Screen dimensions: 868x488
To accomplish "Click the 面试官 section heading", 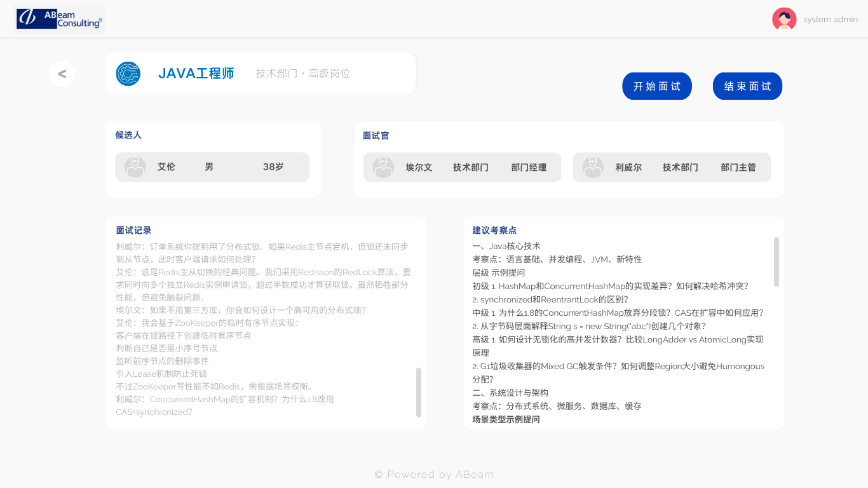I will coord(376,136).
